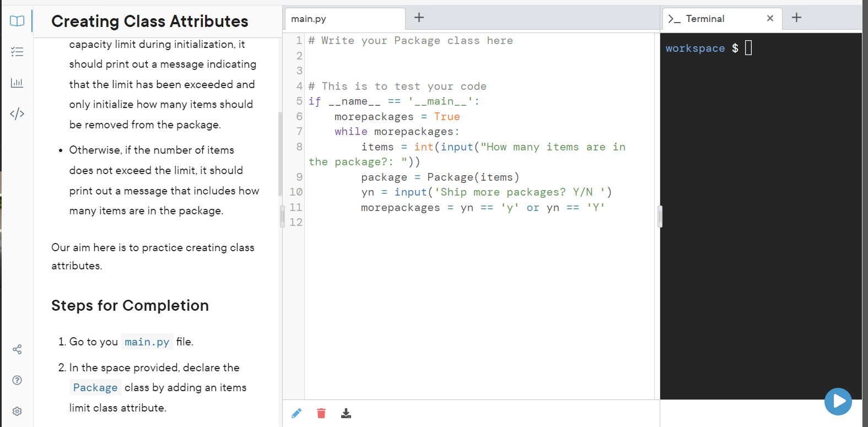Screen dimensions: 868x427
Task: Click the pencil edit icon below editor
Action: (x=296, y=413)
